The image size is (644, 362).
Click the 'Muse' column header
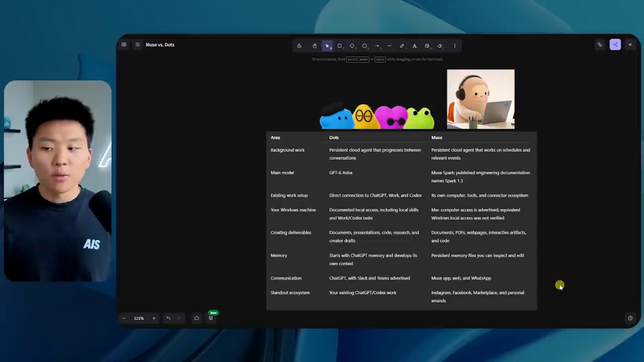point(437,138)
